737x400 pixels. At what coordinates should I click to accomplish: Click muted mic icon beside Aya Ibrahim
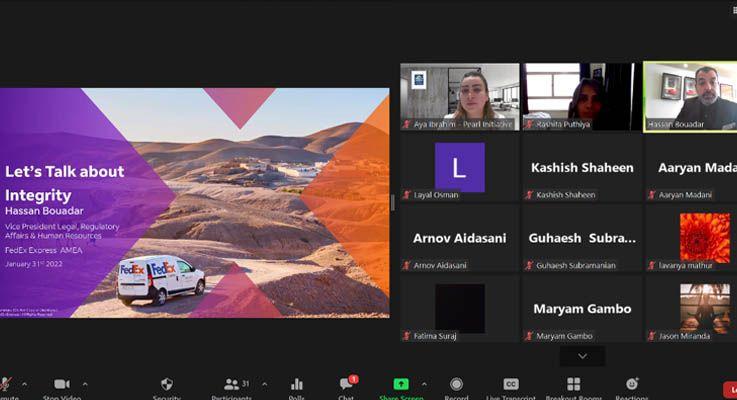407,125
